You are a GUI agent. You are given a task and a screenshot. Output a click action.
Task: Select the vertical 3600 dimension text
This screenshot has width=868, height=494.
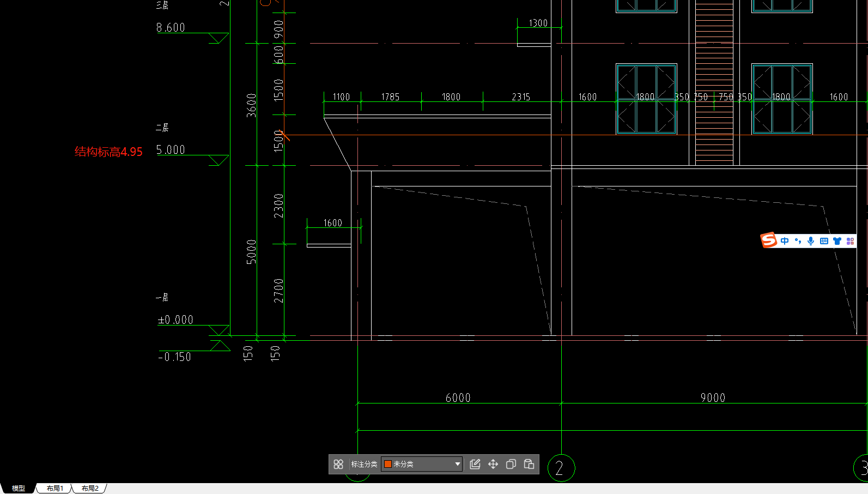point(251,105)
